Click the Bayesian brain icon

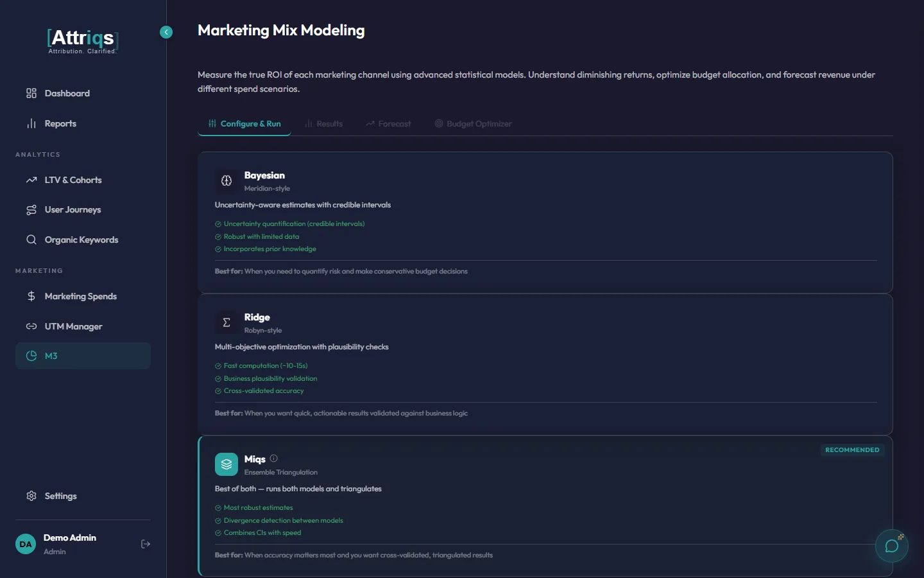pyautogui.click(x=226, y=181)
